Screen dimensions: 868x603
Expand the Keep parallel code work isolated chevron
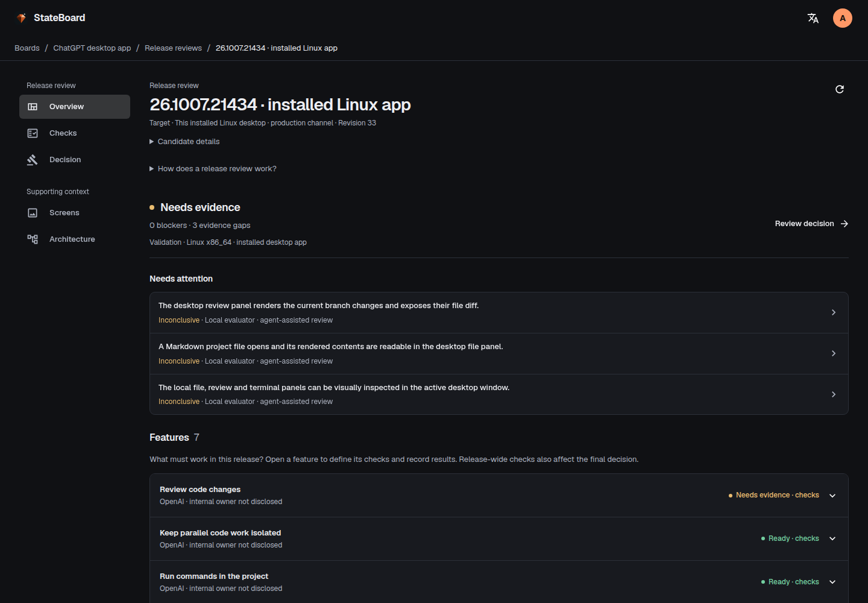click(x=832, y=539)
